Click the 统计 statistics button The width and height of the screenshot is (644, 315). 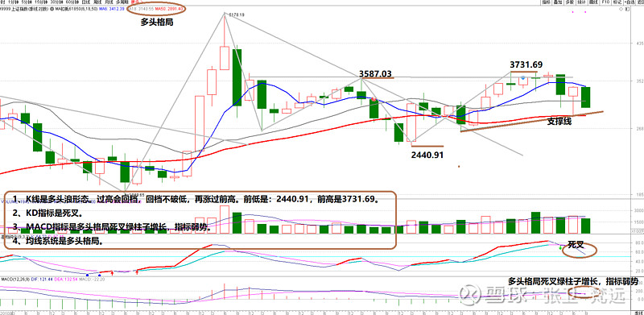click(x=581, y=2)
